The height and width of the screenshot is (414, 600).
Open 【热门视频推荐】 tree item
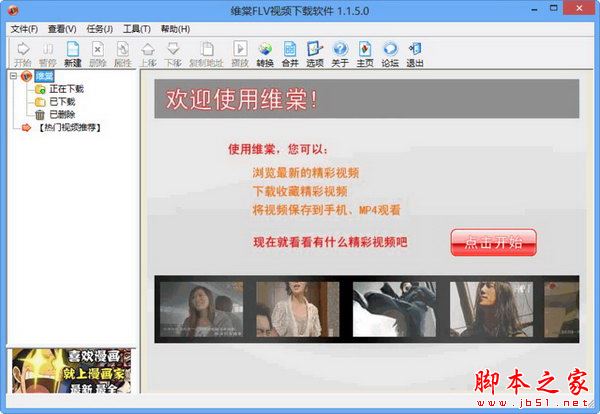pyautogui.click(x=70, y=127)
